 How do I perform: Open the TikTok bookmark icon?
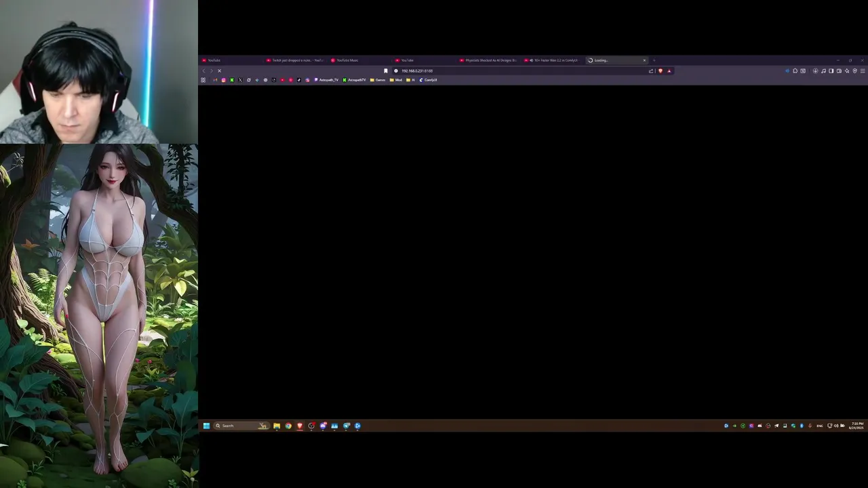tap(299, 80)
